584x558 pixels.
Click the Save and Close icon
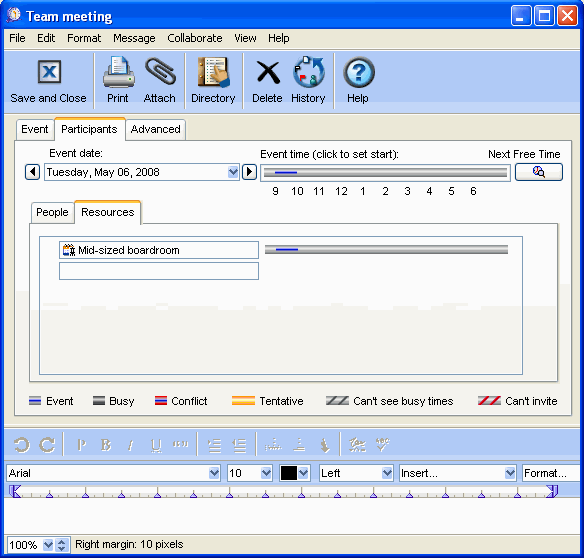(49, 72)
